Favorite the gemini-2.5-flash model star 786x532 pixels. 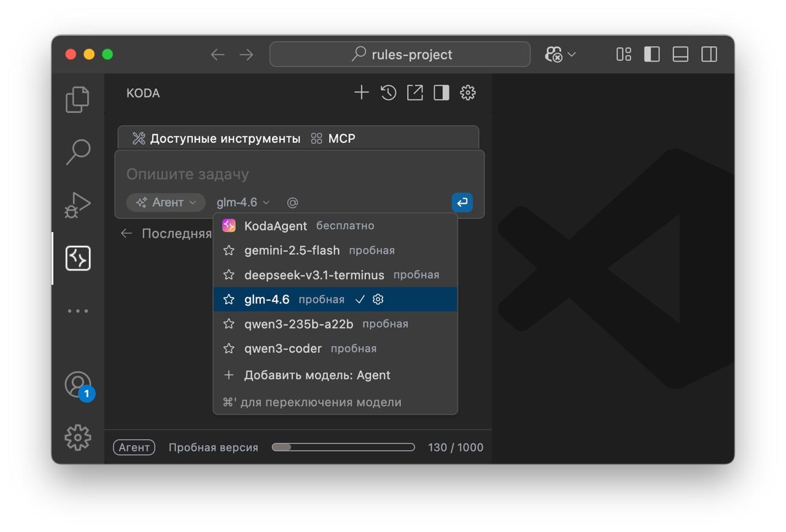pyautogui.click(x=229, y=250)
